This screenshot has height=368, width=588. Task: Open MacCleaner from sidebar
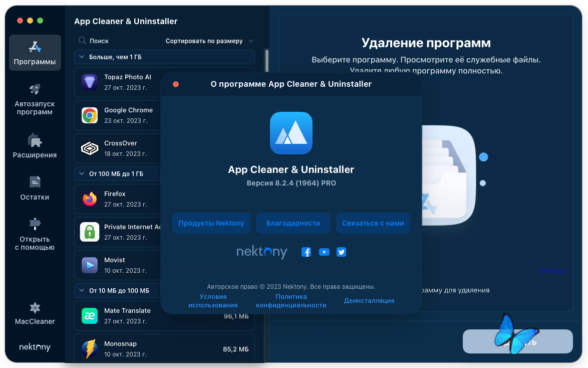coord(35,313)
